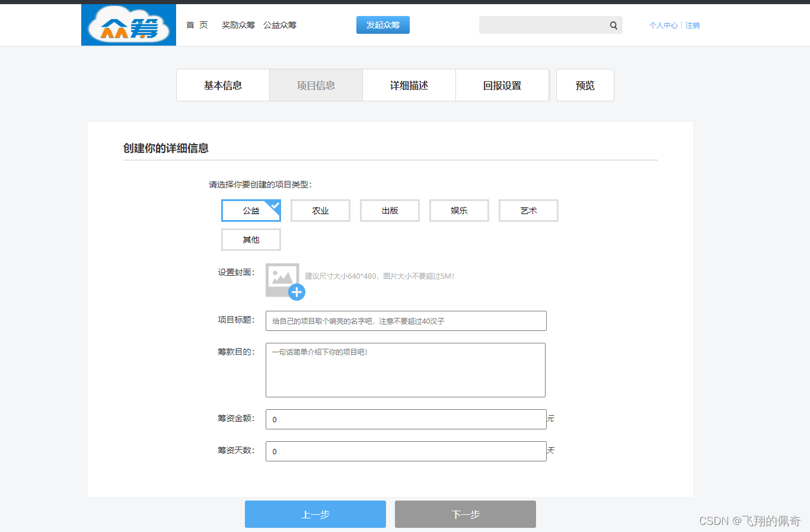Screen dimensions: 810x532
Task: Click the cover image upload icon
Action: click(285, 281)
